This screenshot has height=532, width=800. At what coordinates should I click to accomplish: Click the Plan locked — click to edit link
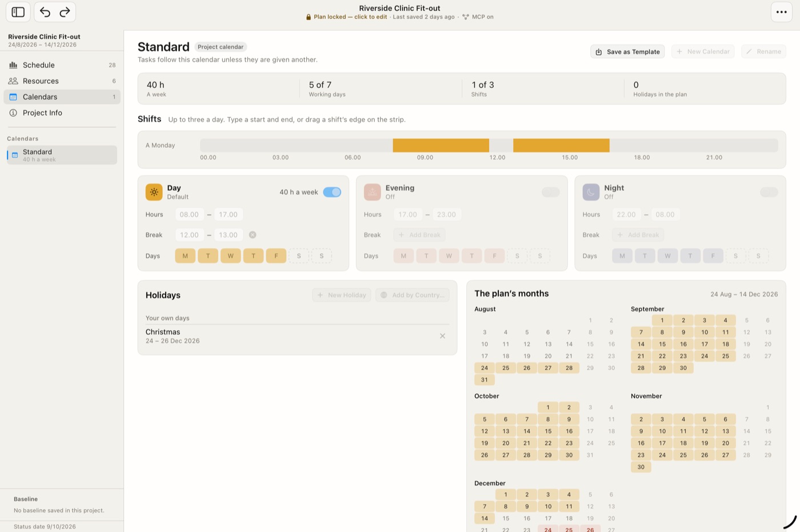pos(350,17)
